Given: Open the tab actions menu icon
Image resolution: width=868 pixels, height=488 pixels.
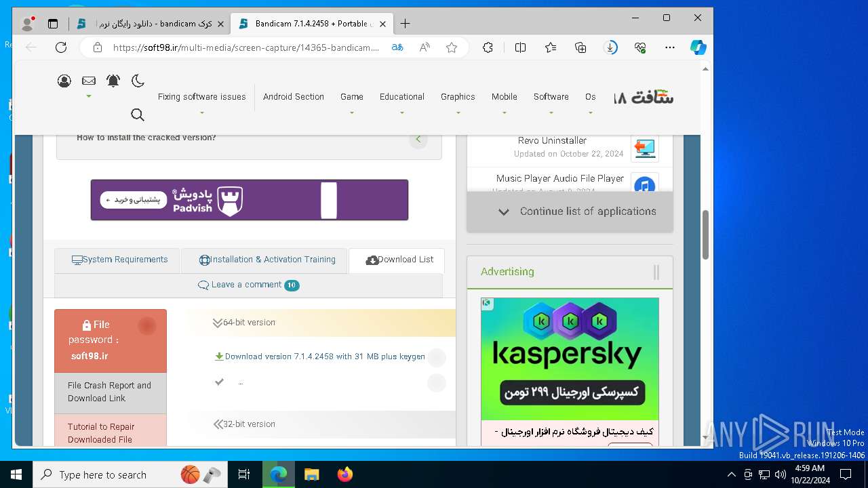Looking at the screenshot, I should (x=53, y=24).
